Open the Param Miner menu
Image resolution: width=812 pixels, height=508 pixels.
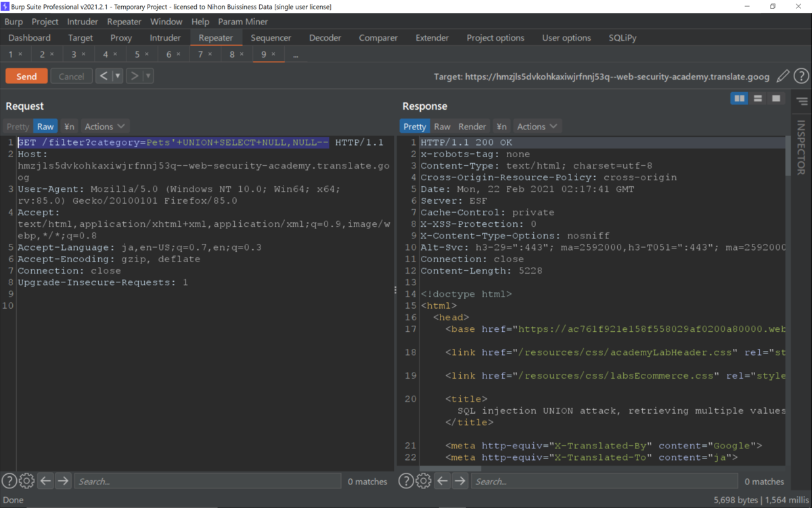point(243,22)
